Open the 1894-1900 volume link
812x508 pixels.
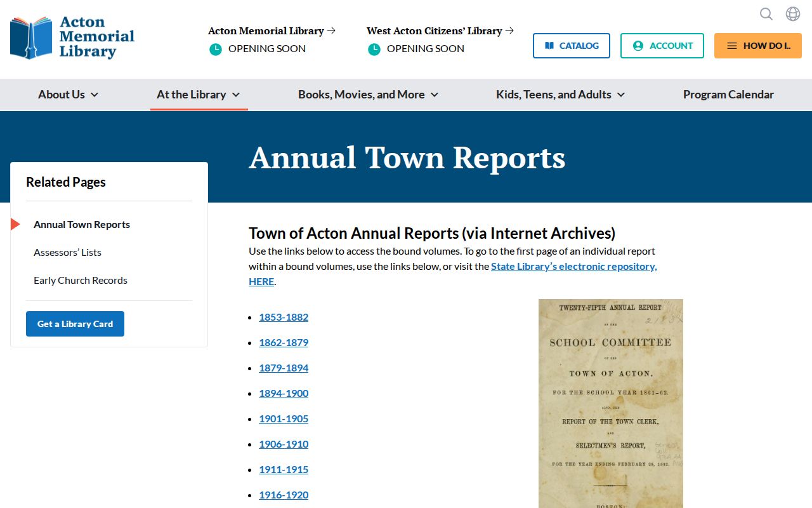tap(284, 393)
